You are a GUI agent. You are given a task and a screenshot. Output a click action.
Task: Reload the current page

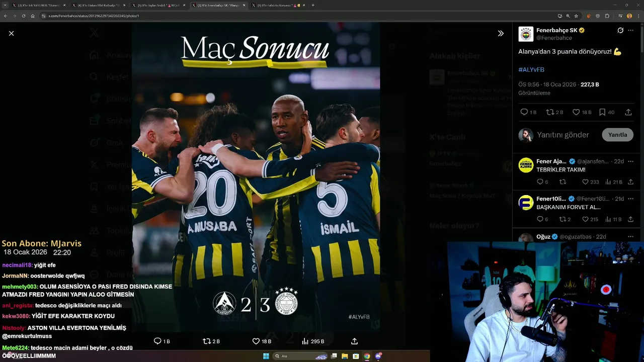[23, 16]
